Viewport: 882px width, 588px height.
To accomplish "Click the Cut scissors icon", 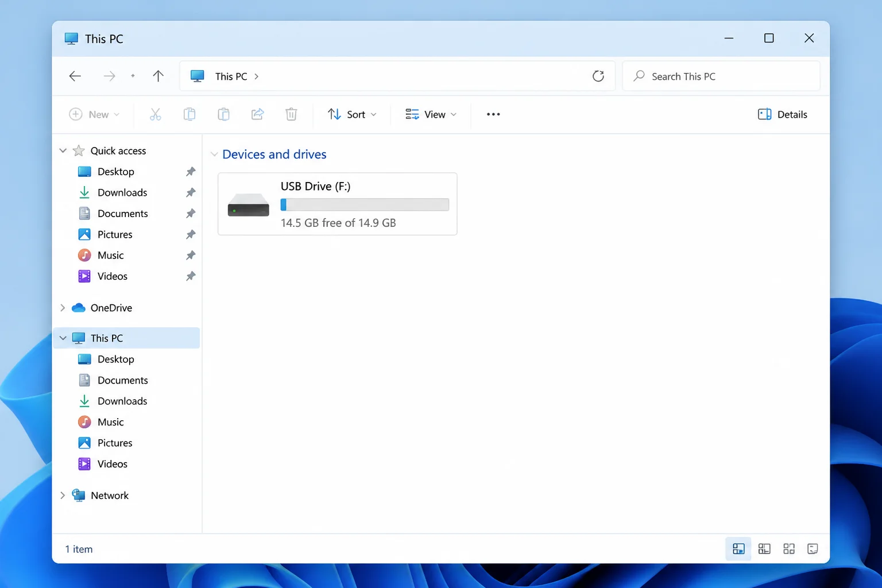I will [x=155, y=114].
